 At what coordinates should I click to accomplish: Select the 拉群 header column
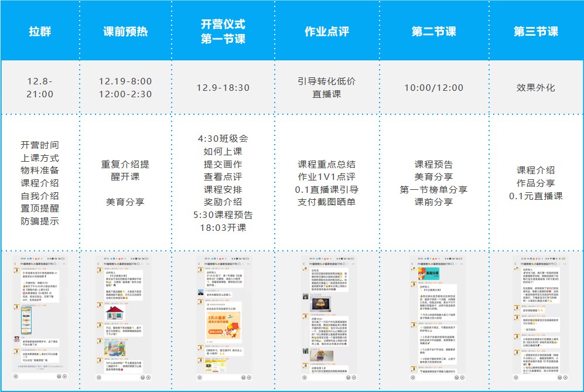(x=40, y=31)
